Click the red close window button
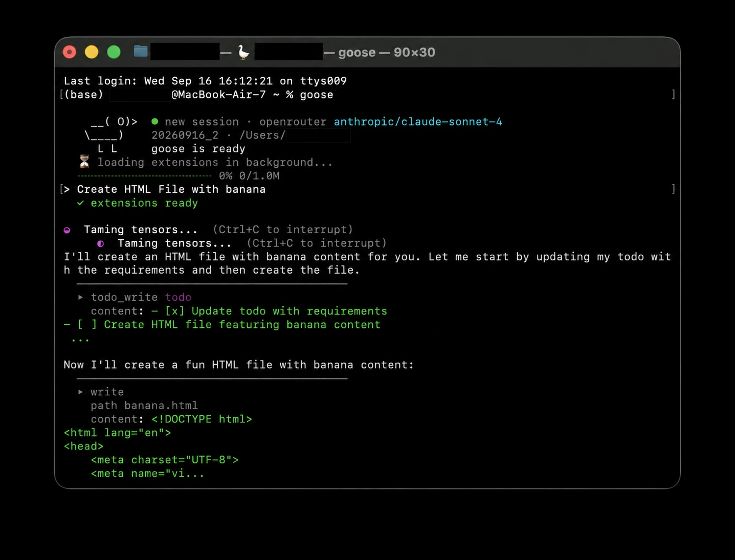The width and height of the screenshot is (735, 560). [70, 52]
